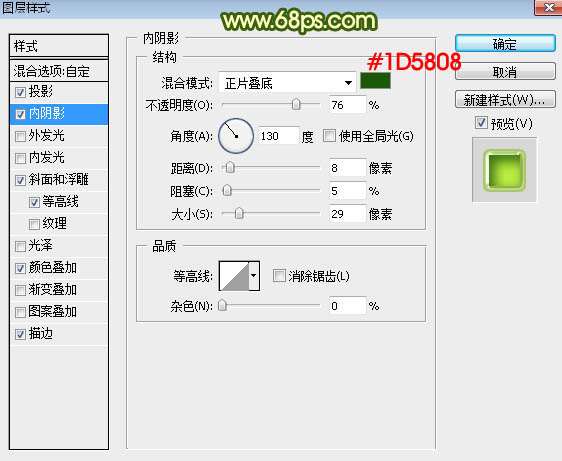Toggle 使用全局光 global light checkbox

(x=329, y=136)
